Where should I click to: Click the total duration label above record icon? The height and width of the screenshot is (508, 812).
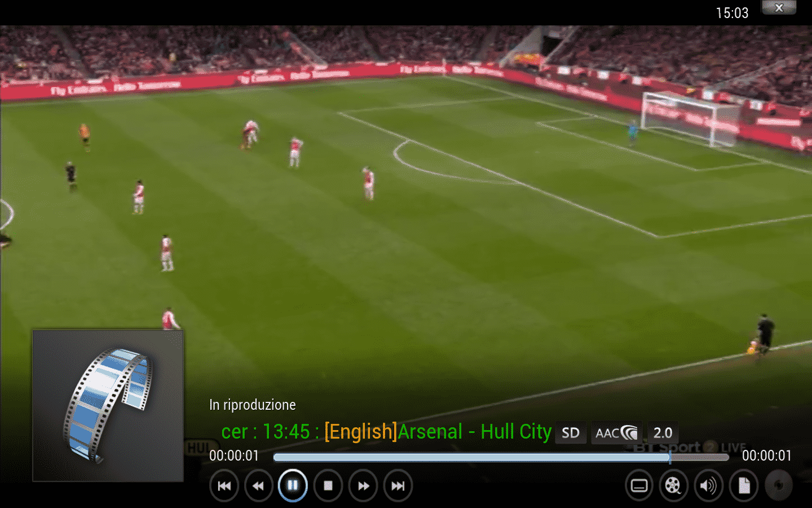[767, 456]
